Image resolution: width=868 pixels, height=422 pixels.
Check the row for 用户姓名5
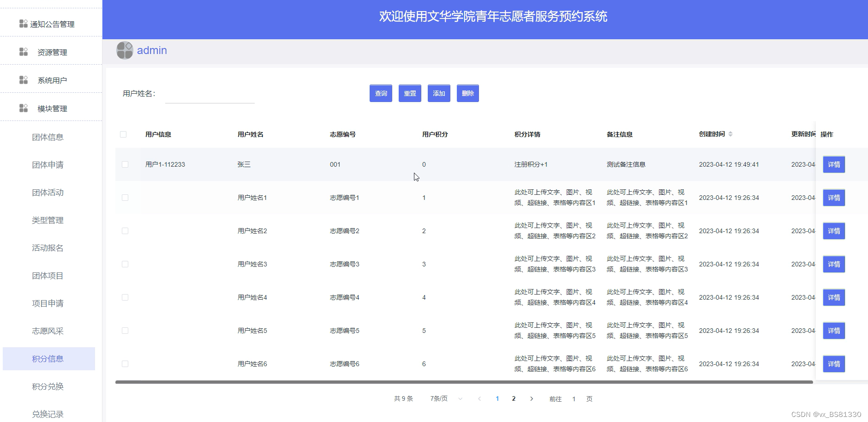tap(125, 331)
